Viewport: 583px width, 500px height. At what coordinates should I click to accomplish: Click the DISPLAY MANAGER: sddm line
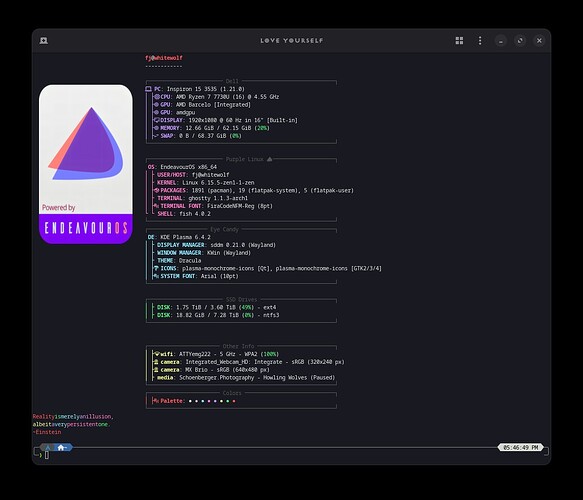216,245
